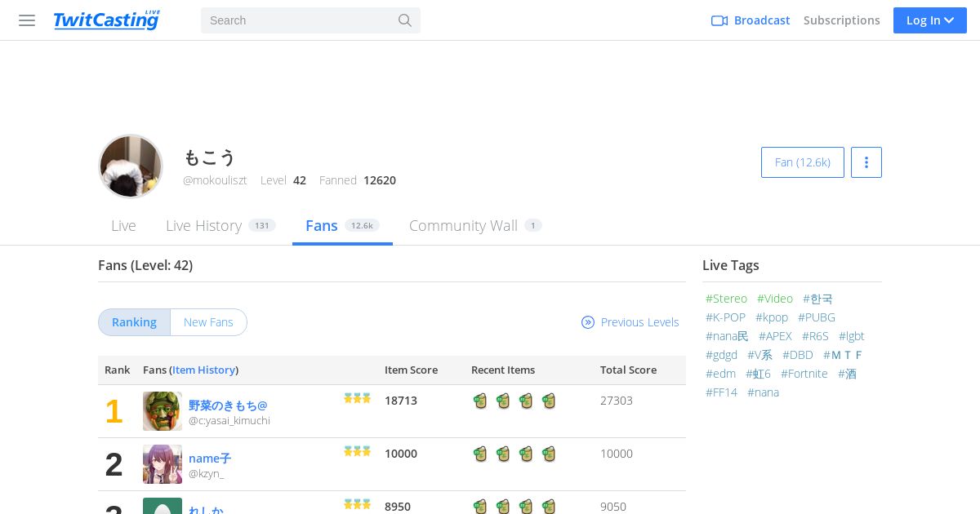Click the #V系 tag

pos(759,355)
